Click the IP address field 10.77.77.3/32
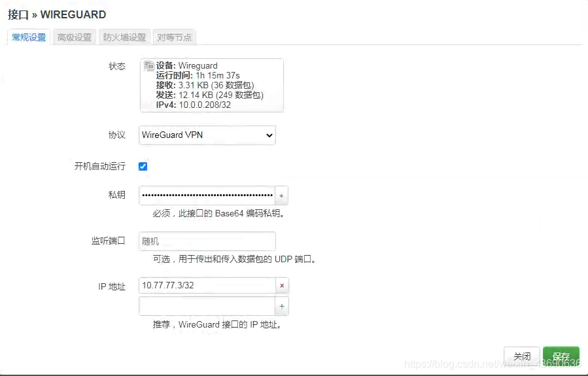 coord(207,285)
